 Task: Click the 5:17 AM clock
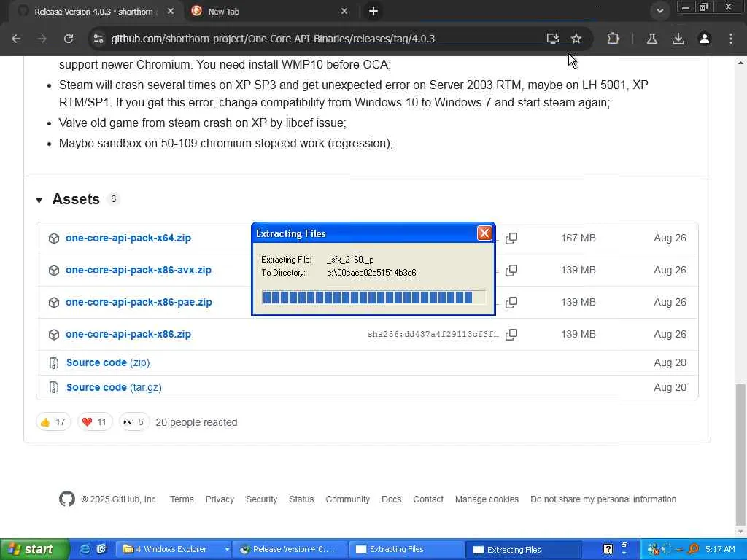tap(720, 549)
